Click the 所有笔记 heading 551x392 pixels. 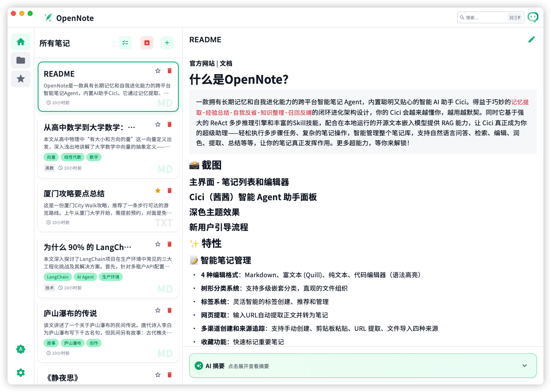tap(54, 43)
